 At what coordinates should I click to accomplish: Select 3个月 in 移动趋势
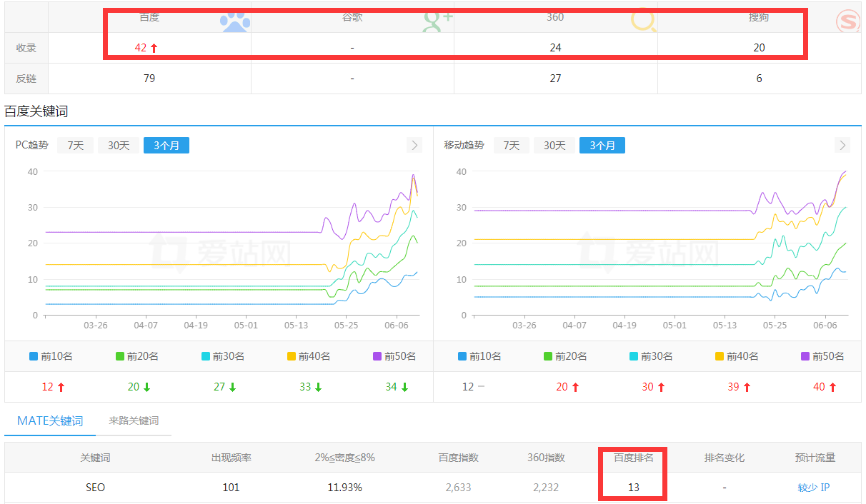tap(602, 145)
